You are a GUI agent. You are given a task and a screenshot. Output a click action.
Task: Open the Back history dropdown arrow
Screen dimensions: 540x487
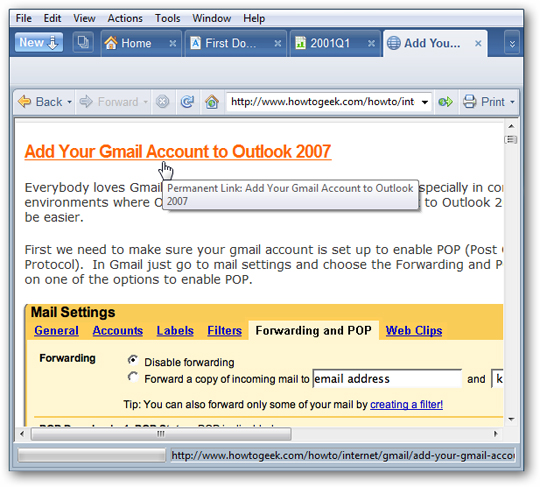[x=69, y=102]
